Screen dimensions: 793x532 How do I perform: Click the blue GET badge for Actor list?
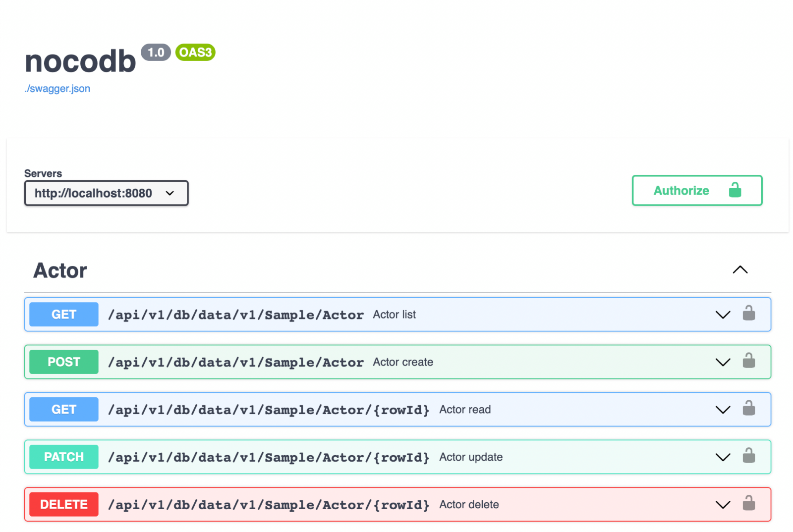(x=64, y=315)
